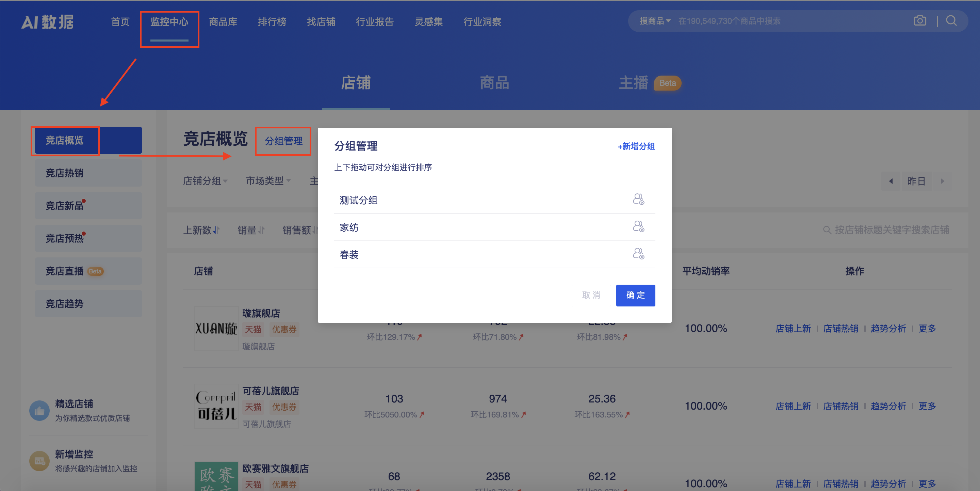The height and width of the screenshot is (491, 980).
Task: Switch to the 商品 tab
Action: 494,83
